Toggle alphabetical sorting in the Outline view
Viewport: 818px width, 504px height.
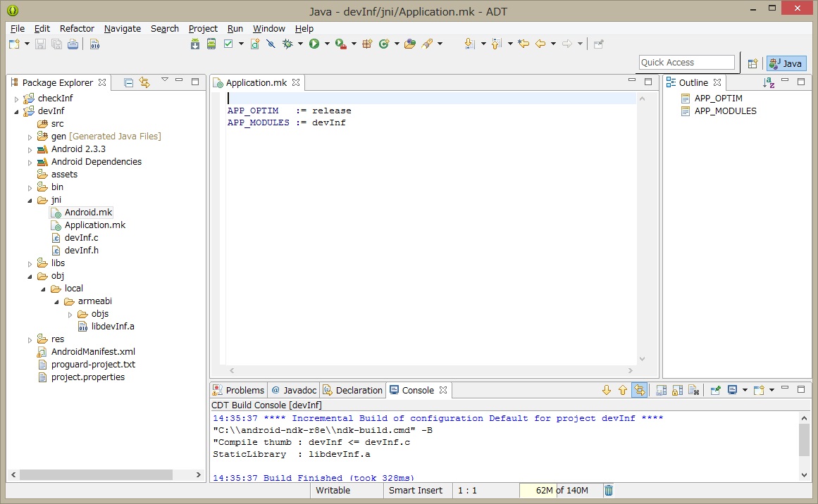click(x=769, y=82)
